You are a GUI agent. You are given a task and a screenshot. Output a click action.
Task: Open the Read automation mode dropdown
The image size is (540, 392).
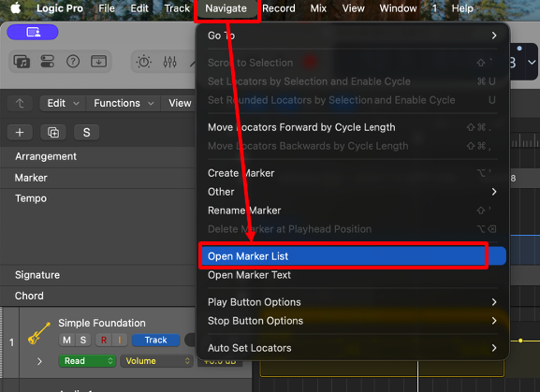87,361
